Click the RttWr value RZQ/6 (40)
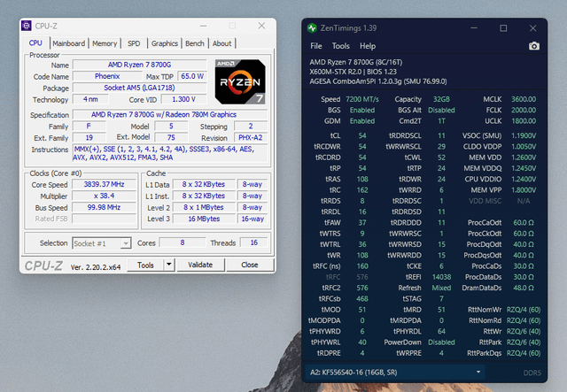The height and width of the screenshot is (392, 567). click(524, 331)
